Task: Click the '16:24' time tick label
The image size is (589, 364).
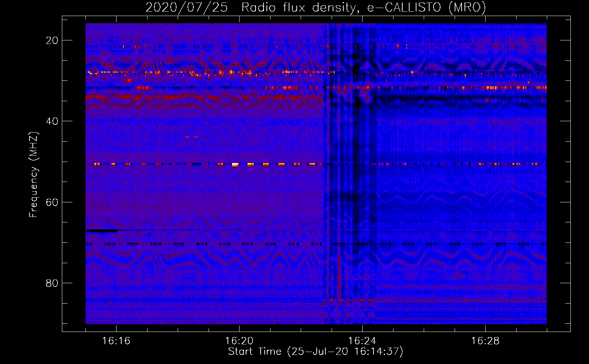Action: click(362, 341)
